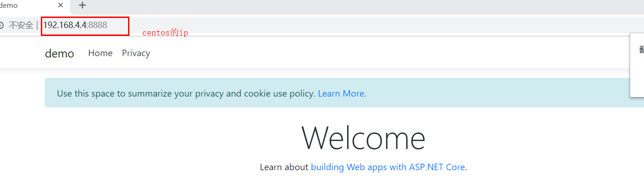Open the Privacy nav item
This screenshot has width=644, height=189.
[136, 53]
